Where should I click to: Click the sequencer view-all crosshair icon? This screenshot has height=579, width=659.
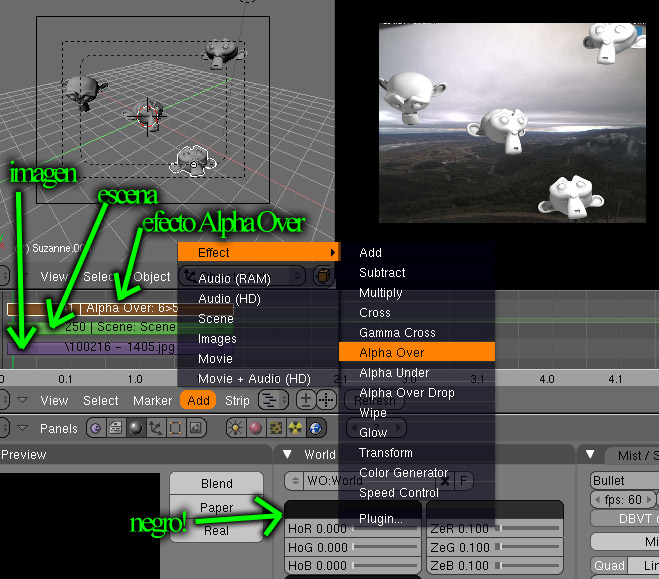(x=326, y=400)
